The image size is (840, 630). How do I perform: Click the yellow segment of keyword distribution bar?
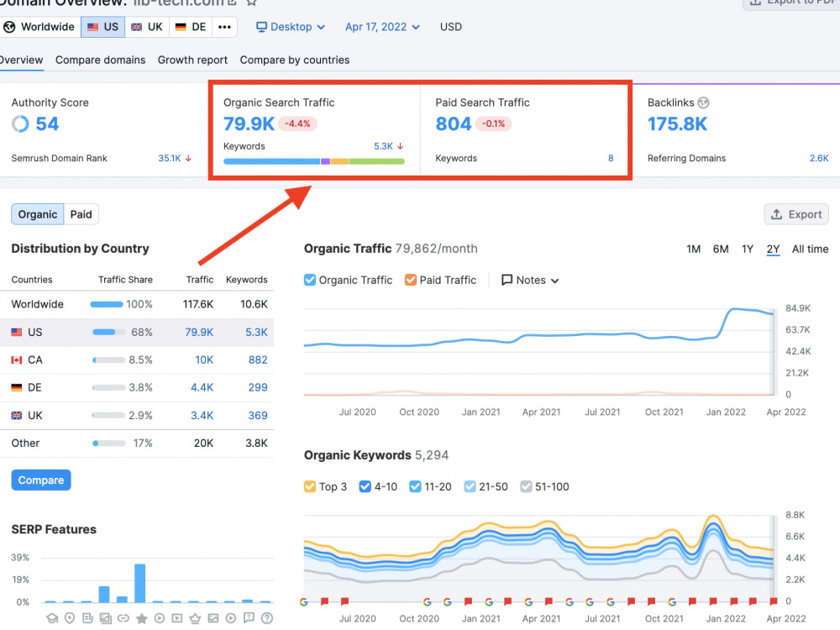pos(339,161)
